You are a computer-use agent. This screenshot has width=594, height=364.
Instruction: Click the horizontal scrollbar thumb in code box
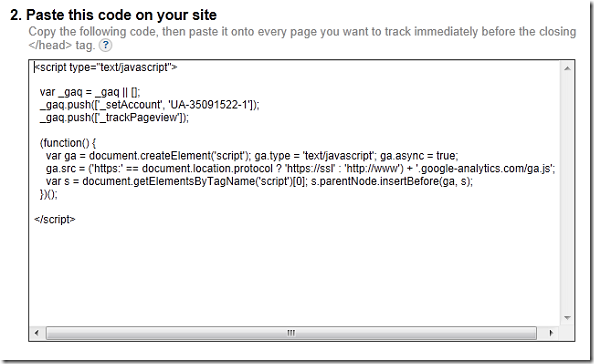291,333
